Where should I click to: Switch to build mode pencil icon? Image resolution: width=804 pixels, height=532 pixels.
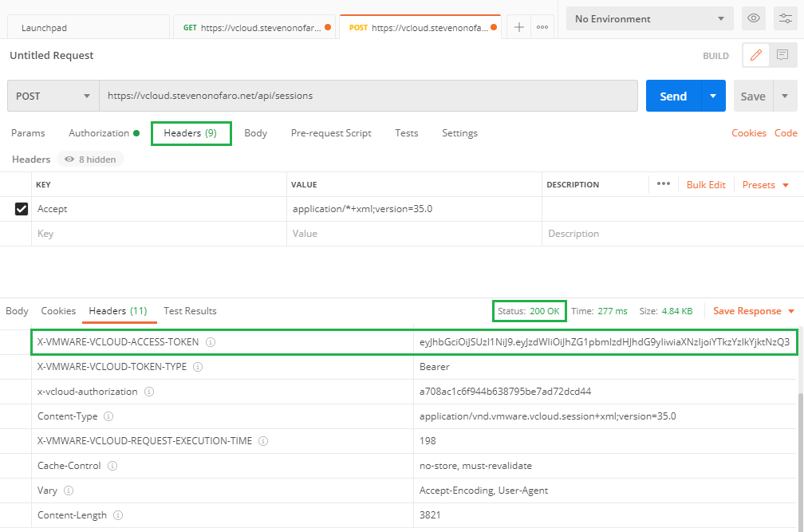(x=756, y=55)
